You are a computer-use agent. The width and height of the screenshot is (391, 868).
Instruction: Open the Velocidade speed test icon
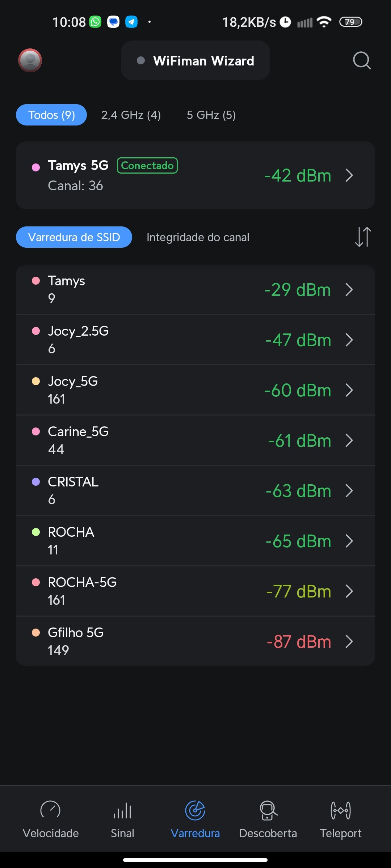pyautogui.click(x=51, y=810)
